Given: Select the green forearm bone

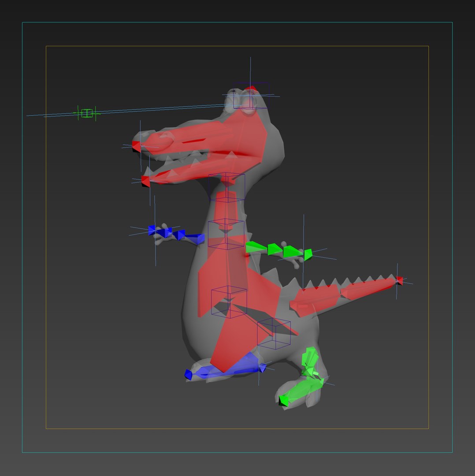Looking at the screenshot, I should click(275, 249).
